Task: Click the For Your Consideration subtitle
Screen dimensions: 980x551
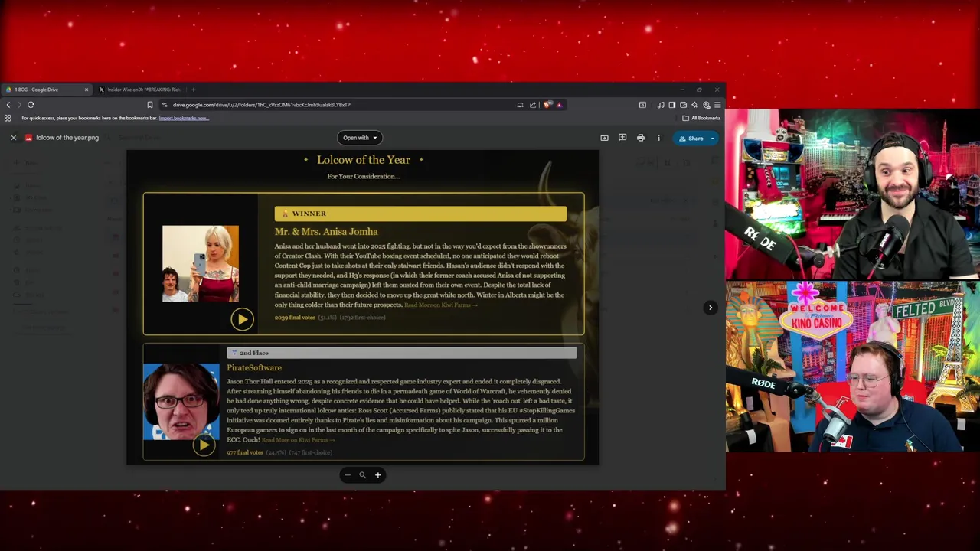Action: point(364,177)
